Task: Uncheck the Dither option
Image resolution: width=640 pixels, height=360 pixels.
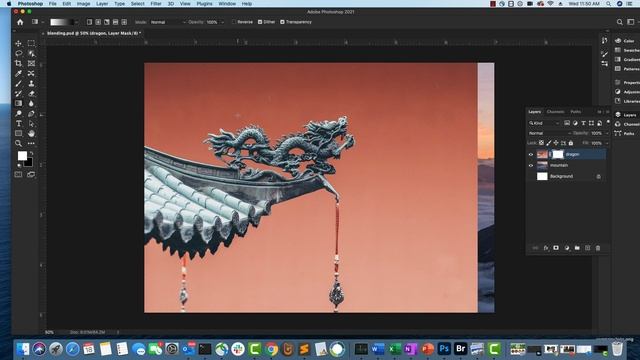Action: point(260,22)
